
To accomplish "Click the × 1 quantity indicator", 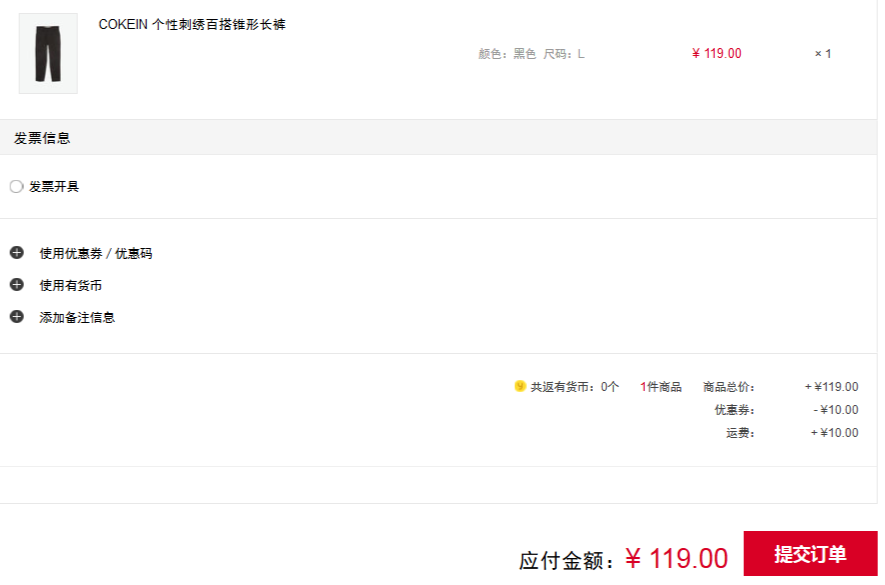I will tap(823, 54).
